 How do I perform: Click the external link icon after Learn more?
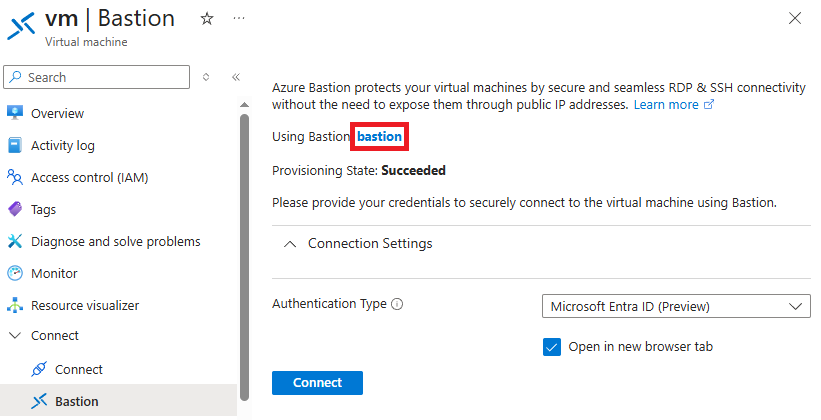(x=709, y=104)
